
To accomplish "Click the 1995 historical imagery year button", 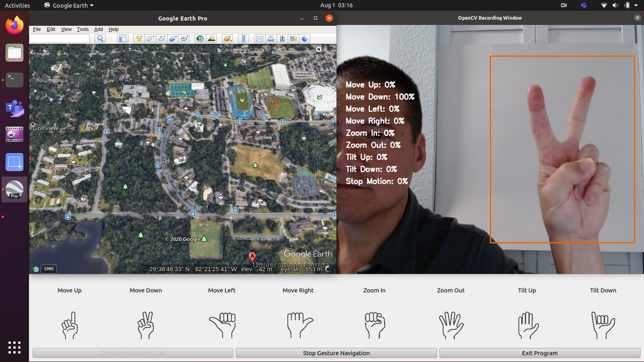I will (49, 269).
